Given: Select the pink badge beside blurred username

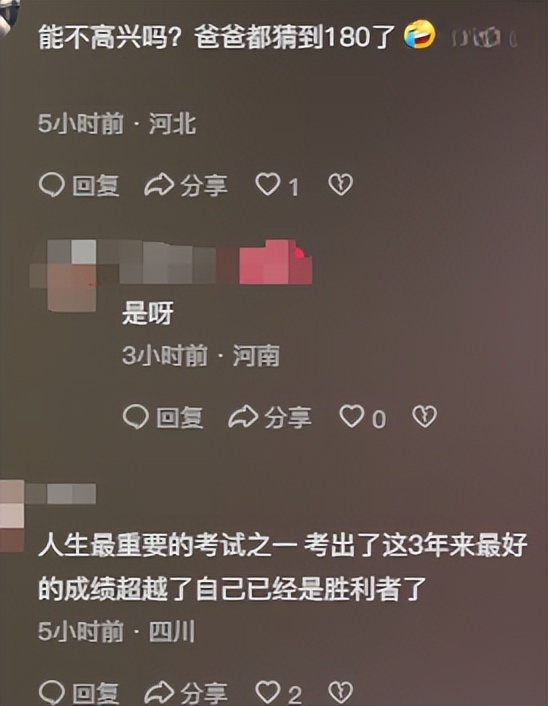Looking at the screenshot, I should (x=276, y=262).
